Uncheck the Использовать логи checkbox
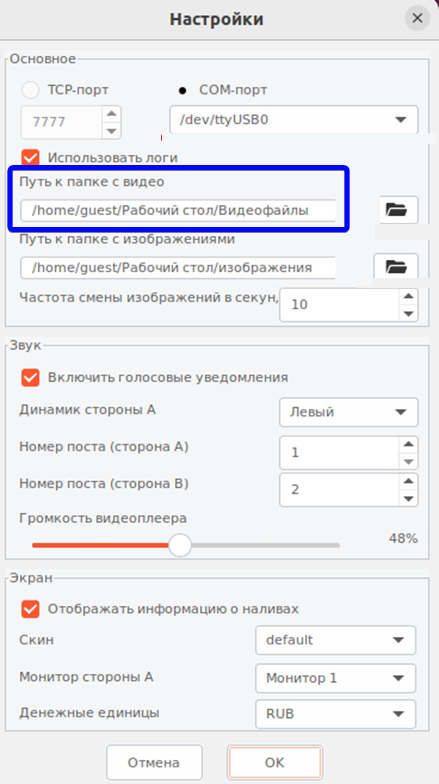This screenshot has width=439, height=784. pyautogui.click(x=30, y=158)
